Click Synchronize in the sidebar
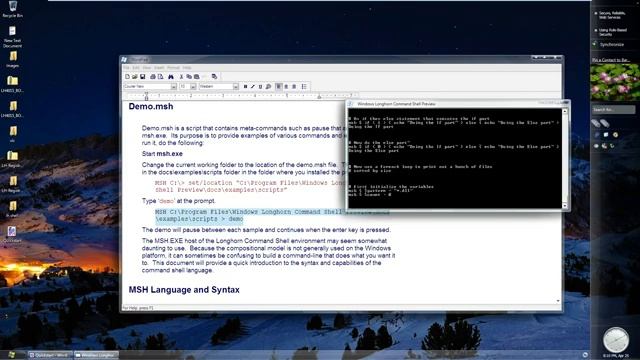 click(x=612, y=44)
